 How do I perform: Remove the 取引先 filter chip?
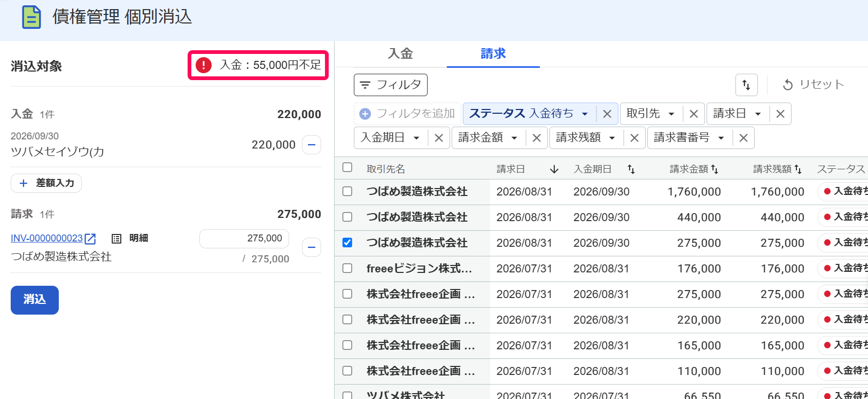tap(694, 114)
